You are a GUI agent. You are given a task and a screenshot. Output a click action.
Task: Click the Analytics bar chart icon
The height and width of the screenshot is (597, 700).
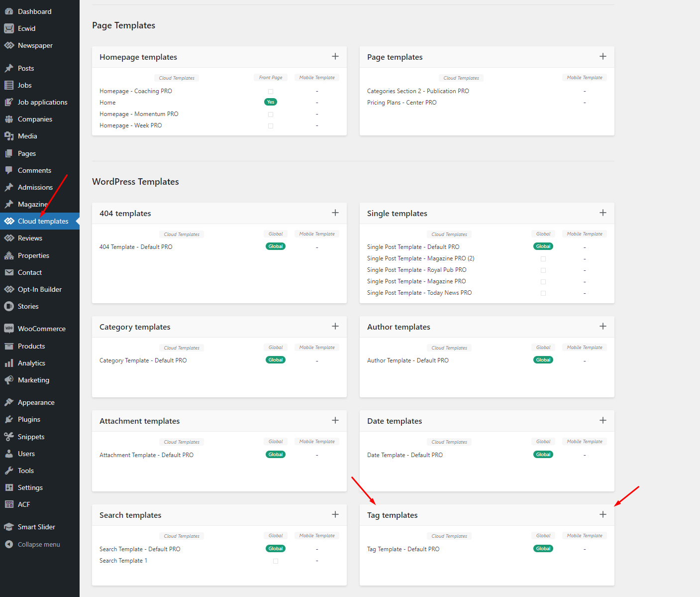point(9,363)
